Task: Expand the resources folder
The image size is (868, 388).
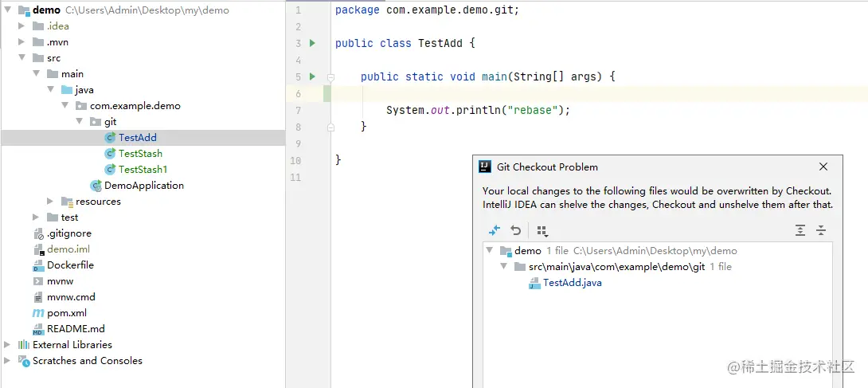Action: (50, 202)
